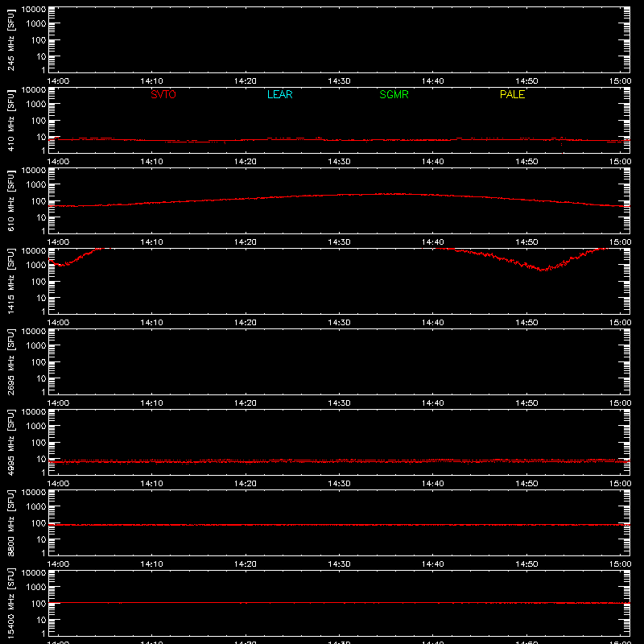
Task: Select the 410 MHz [SFU] axis title
Action: click(10, 120)
